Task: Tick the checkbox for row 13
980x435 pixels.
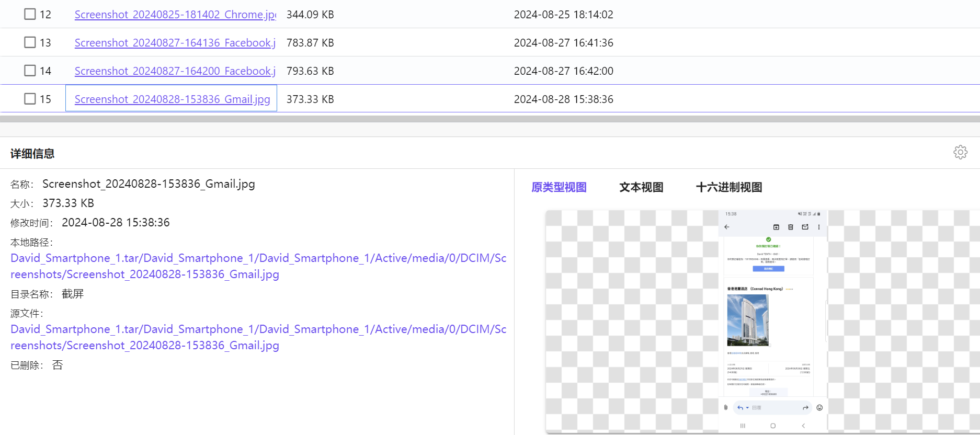Action: click(x=30, y=42)
